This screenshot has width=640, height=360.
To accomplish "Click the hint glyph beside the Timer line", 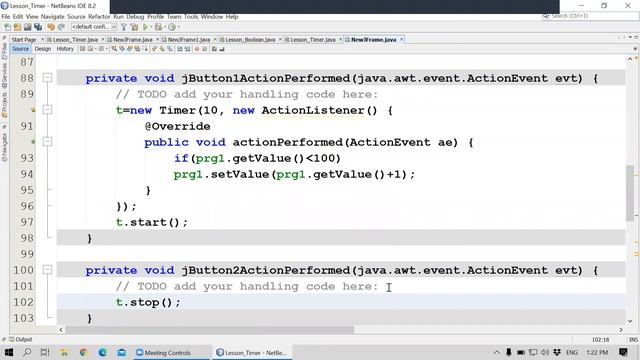I will tap(33, 110).
